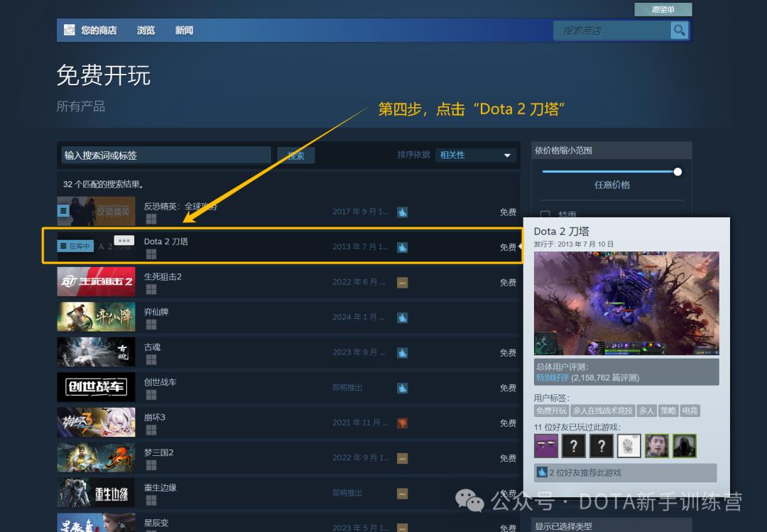
Task: Select 浏览 in the top navigation menu
Action: tap(146, 30)
